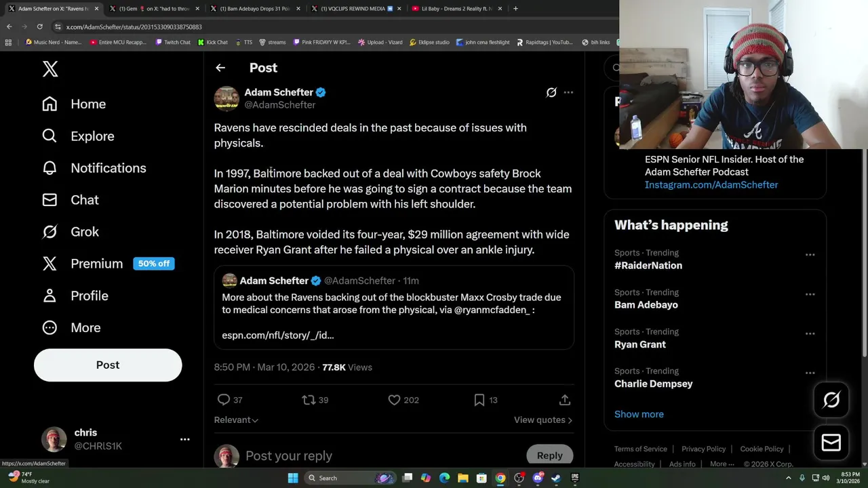
Task: Click the floating Grok button
Action: (x=831, y=400)
